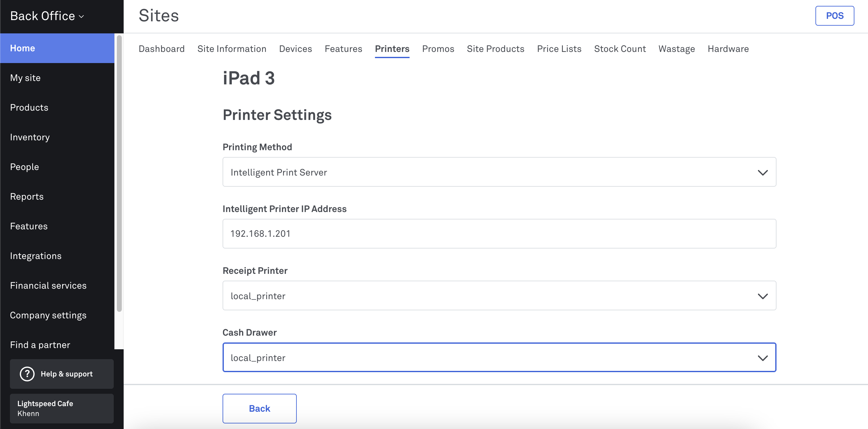Open the Receipt Printer dropdown
This screenshot has height=429, width=868.
pyautogui.click(x=499, y=295)
